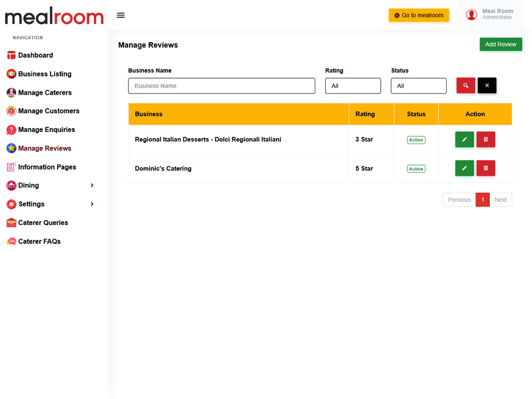The width and height of the screenshot is (532, 399).
Task: Click the Information Pages document icon
Action: [11, 167]
